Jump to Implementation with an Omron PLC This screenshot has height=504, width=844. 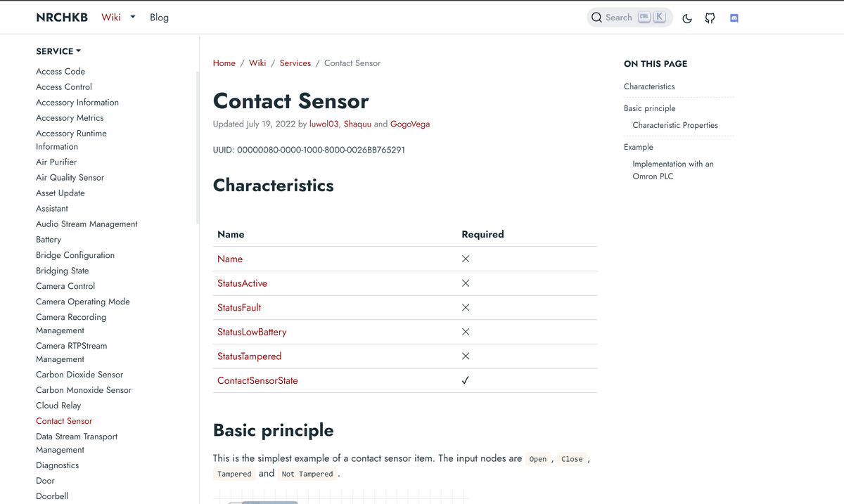pyautogui.click(x=673, y=170)
